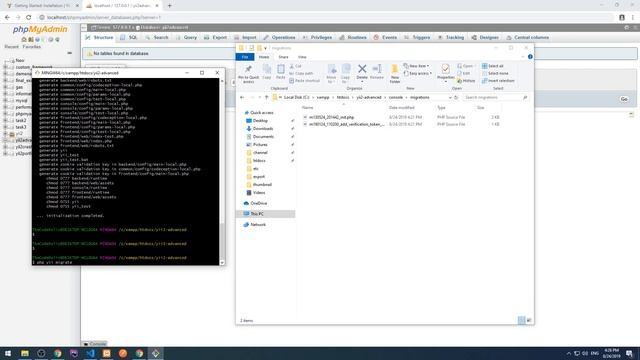Switch to the SQL tab in phpMyAdmin
Viewport: 640px width, 360px height.
129,38
